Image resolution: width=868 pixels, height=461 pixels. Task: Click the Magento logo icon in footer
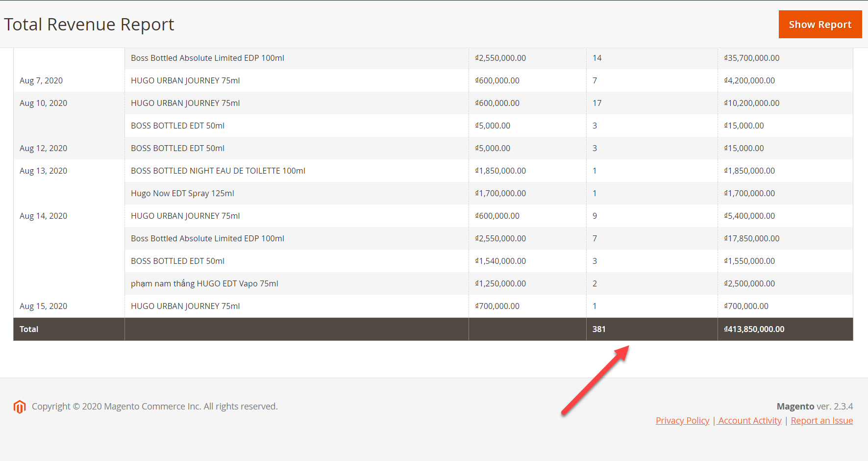coord(20,407)
